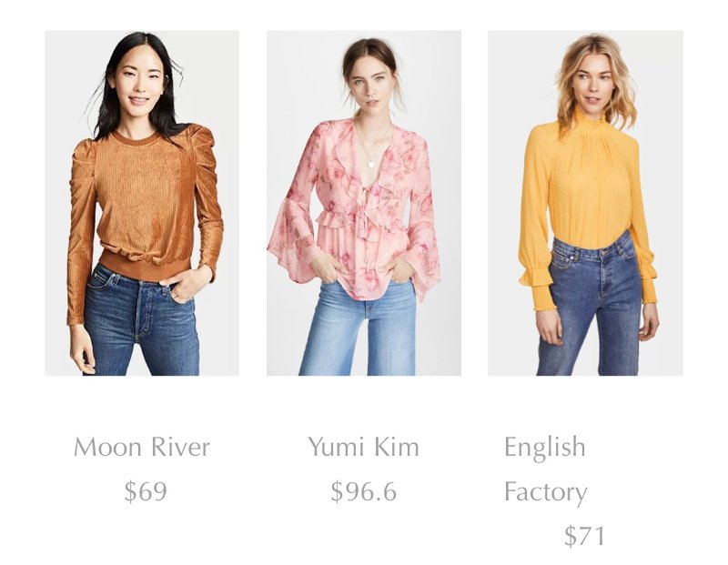Click the Moon River brand name
The height and width of the screenshot is (565, 728).
click(x=142, y=447)
